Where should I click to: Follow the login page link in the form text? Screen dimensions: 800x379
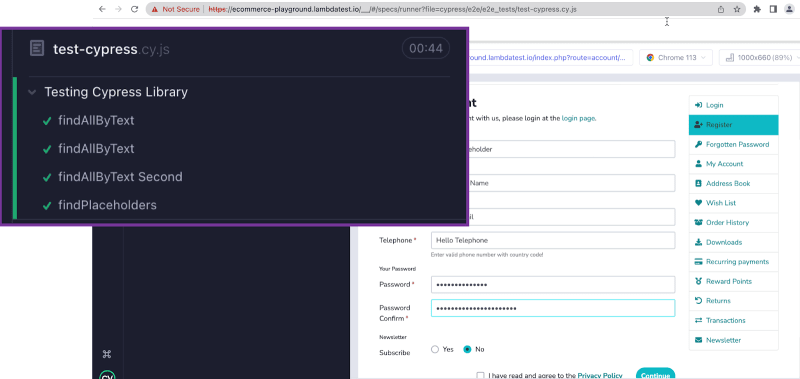pos(578,118)
